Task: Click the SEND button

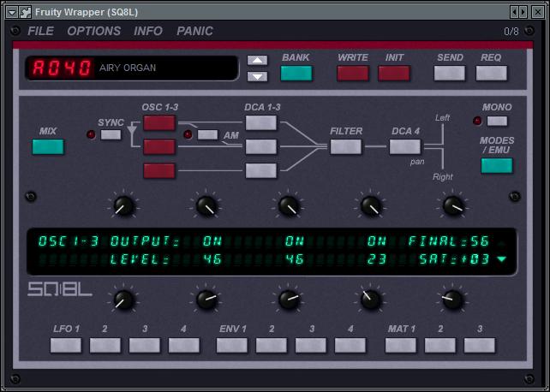Action: click(x=449, y=74)
